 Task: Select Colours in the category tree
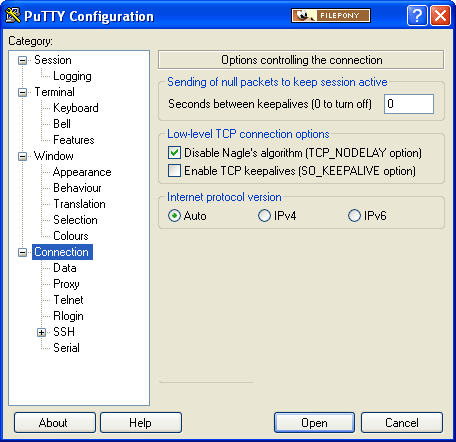coord(71,236)
